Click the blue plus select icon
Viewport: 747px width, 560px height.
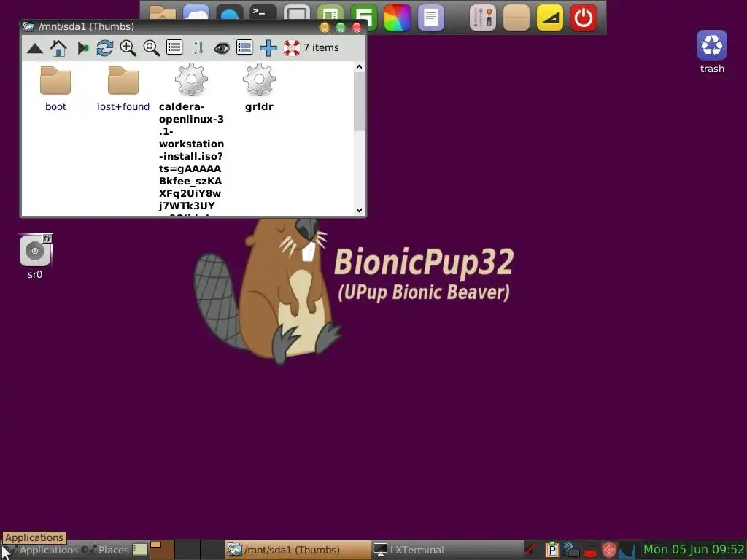click(x=268, y=48)
